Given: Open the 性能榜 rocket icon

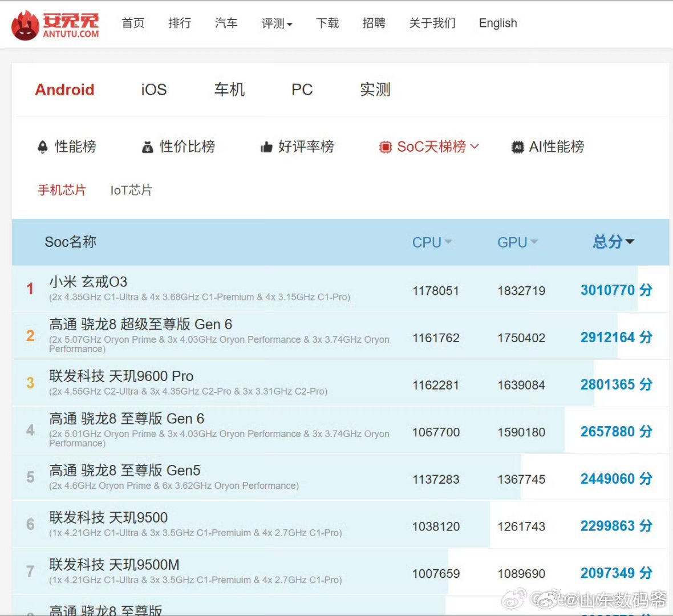Looking at the screenshot, I should [x=43, y=147].
